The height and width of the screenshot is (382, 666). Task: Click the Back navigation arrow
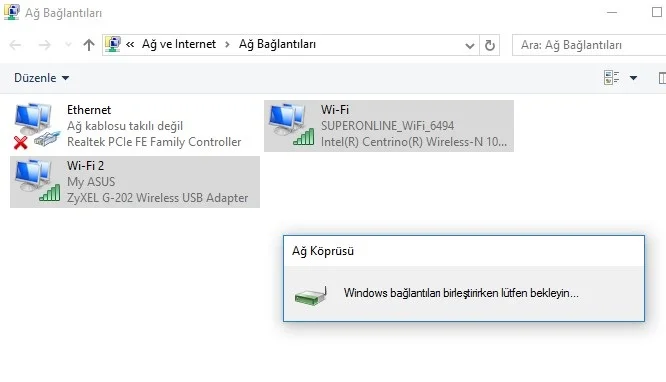coord(15,45)
